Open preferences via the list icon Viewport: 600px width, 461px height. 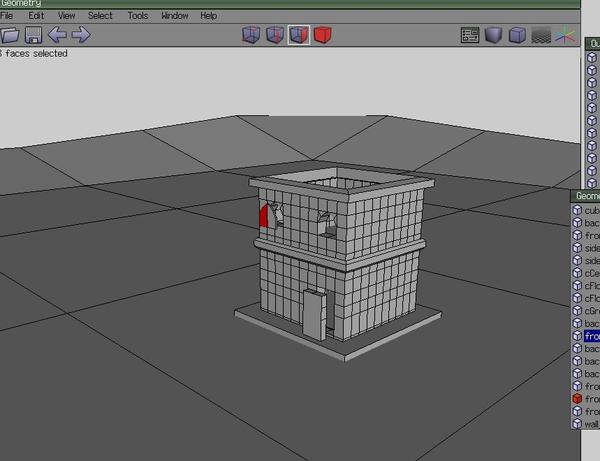point(470,35)
